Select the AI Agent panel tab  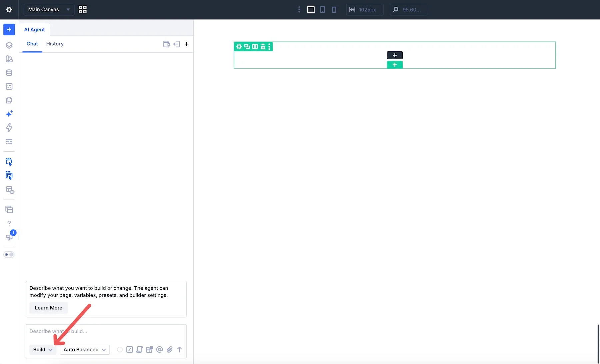(x=34, y=29)
